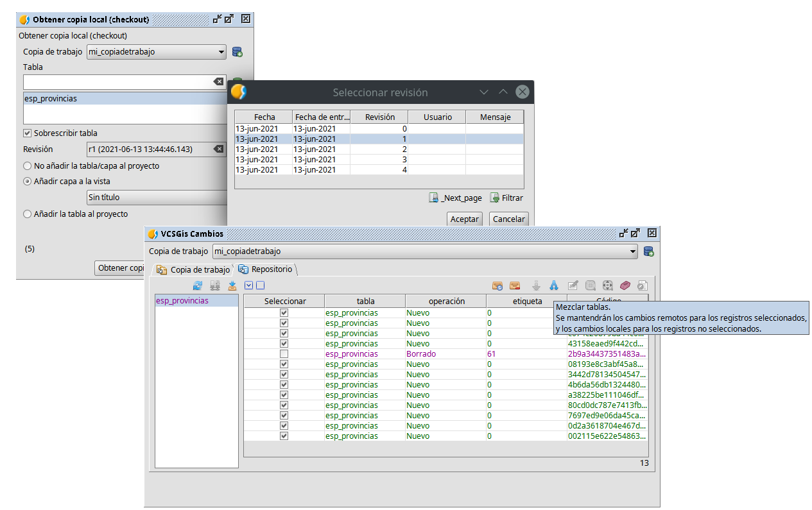
Task: Clear the Revisión field with its X icon
Action: (219, 149)
